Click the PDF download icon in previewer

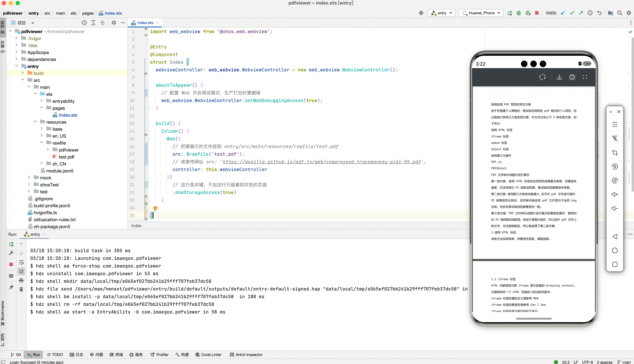coord(559,77)
